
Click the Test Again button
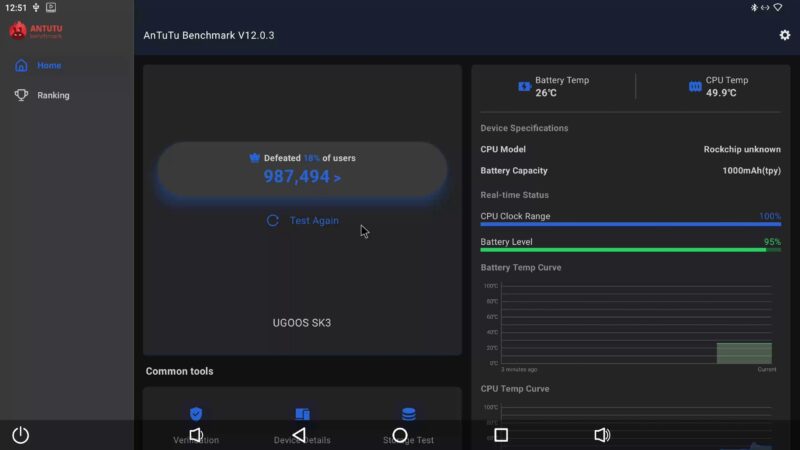pos(302,220)
